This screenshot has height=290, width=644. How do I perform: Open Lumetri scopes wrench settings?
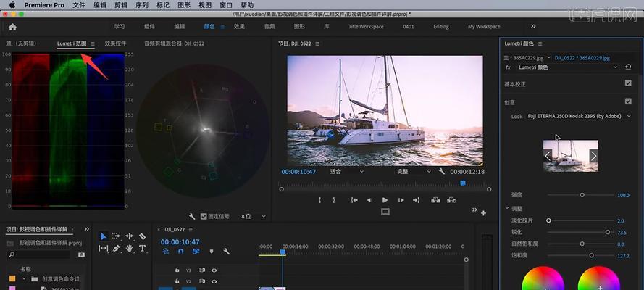pyautogui.click(x=192, y=216)
